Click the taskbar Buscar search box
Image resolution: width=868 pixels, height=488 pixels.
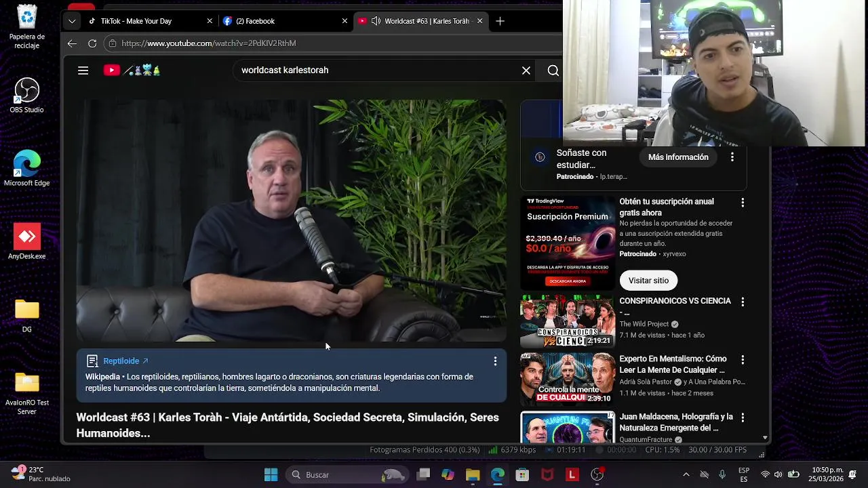(346, 474)
